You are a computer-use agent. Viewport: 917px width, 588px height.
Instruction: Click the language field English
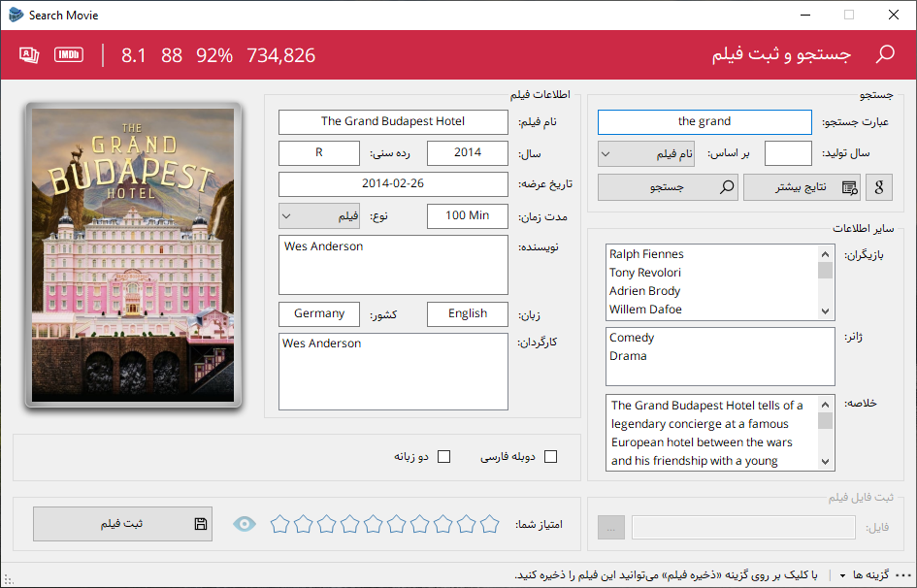[x=468, y=313]
